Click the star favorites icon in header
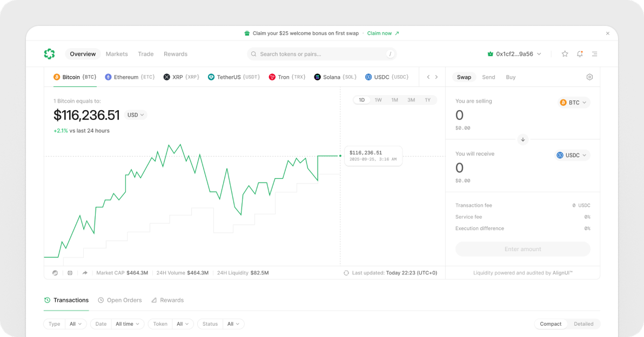This screenshot has height=337, width=644. pos(565,54)
